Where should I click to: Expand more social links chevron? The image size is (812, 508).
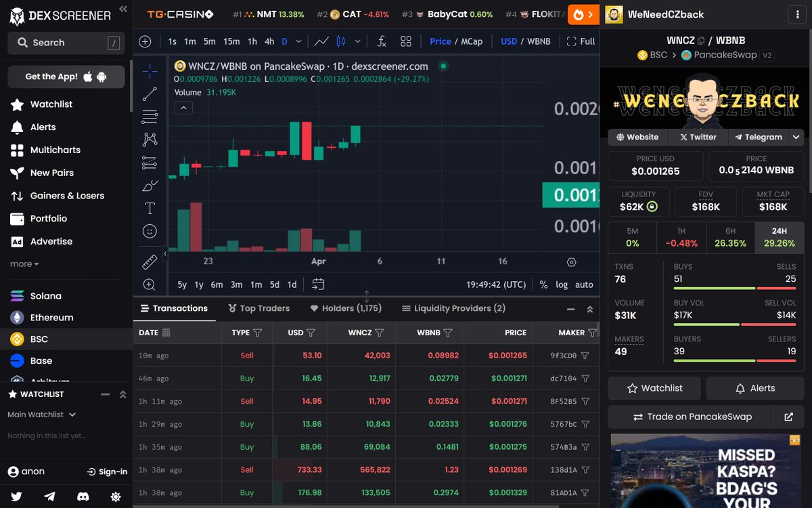click(796, 137)
